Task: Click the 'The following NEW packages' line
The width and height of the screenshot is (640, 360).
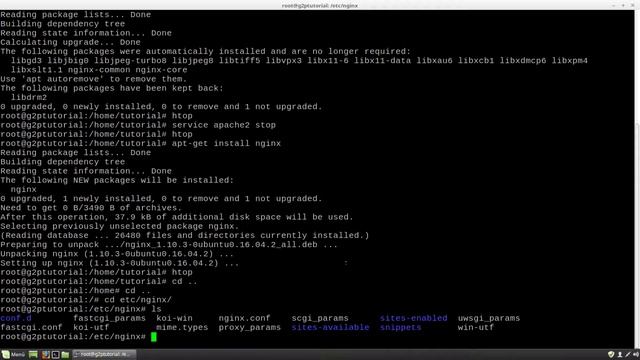Action: (x=117, y=180)
